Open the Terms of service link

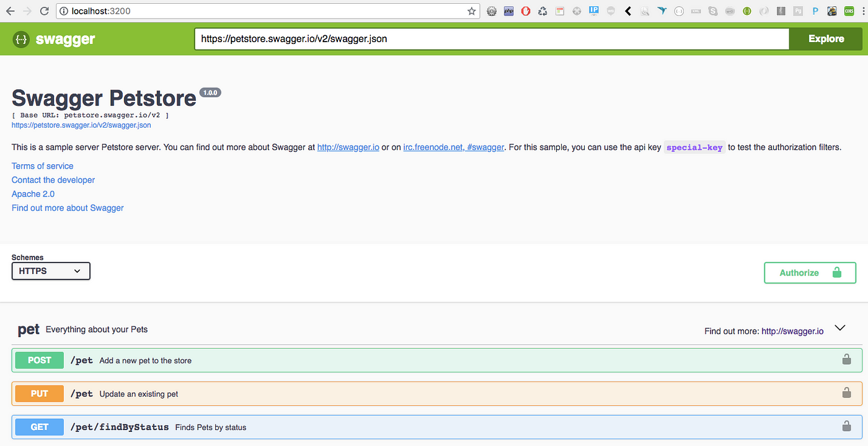click(x=42, y=166)
